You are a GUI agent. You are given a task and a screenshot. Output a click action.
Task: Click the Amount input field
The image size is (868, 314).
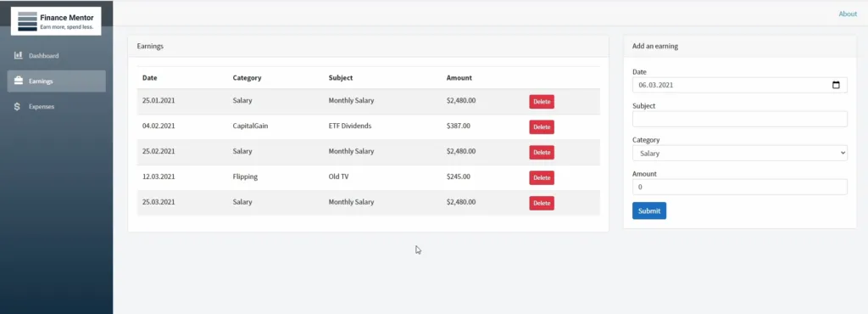(x=739, y=188)
